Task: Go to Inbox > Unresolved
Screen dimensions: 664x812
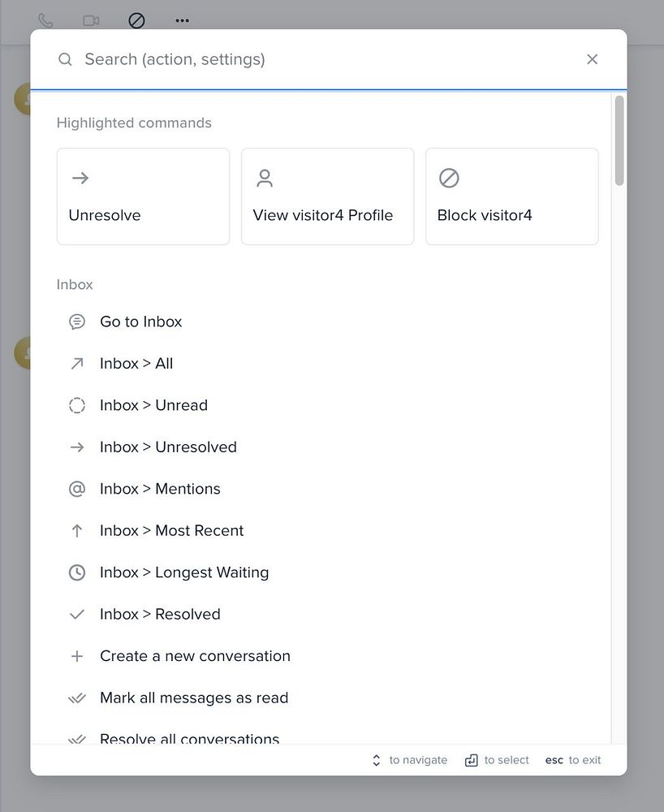Action: [168, 447]
